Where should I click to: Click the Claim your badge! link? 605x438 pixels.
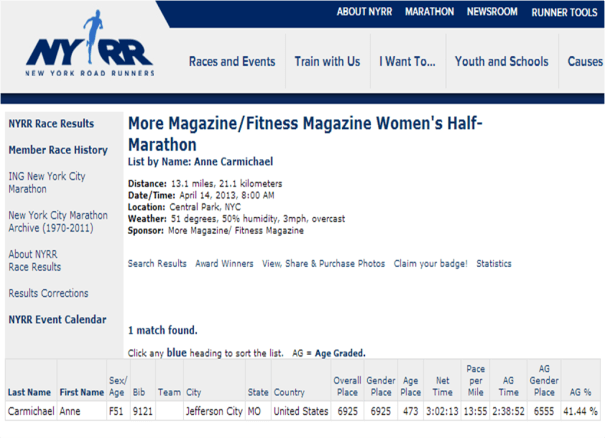[430, 264]
